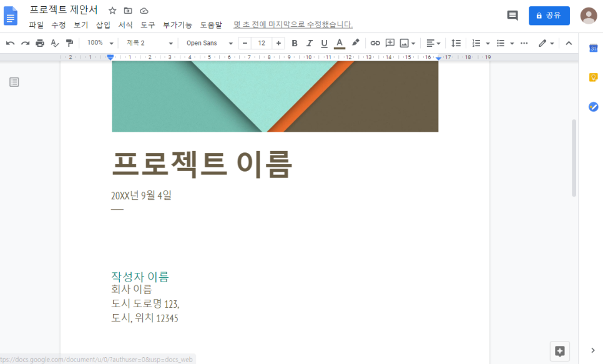Select the header banner image

click(275, 97)
